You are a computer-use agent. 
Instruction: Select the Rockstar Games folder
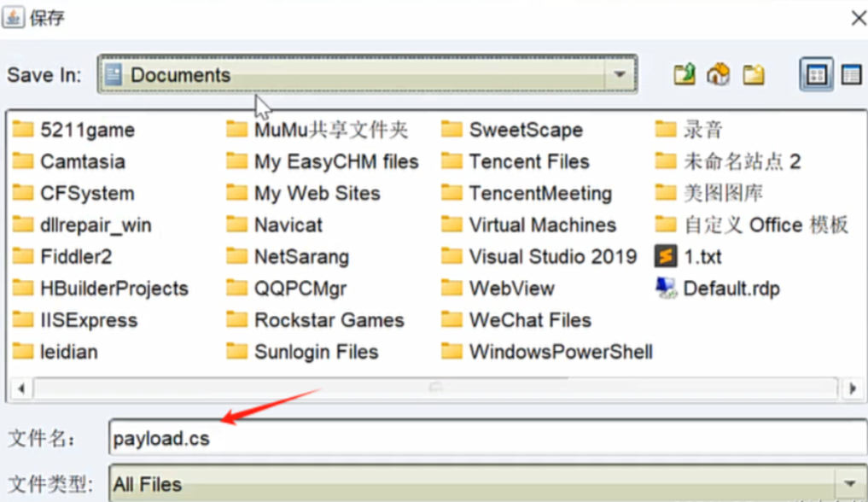(x=316, y=320)
